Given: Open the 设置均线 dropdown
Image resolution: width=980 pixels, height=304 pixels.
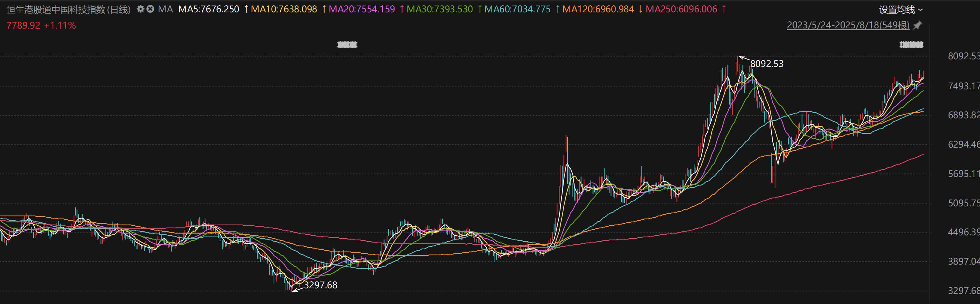Looking at the screenshot, I should click(x=901, y=10).
